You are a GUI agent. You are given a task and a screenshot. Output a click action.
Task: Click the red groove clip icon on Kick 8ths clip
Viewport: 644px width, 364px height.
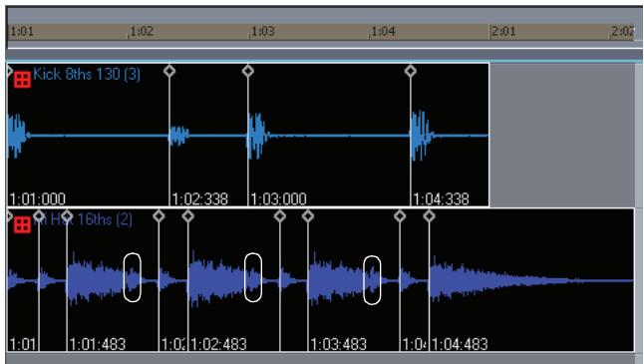(x=22, y=80)
